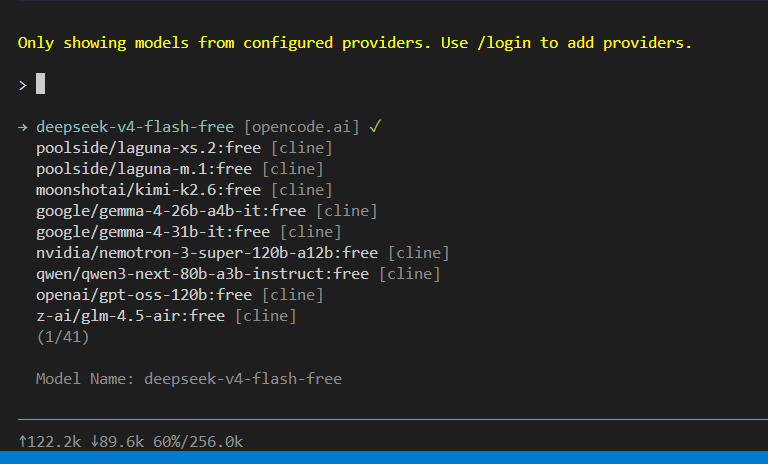
Task: Select openai/gpt-oss-120b:free model
Action: pyautogui.click(x=180, y=295)
